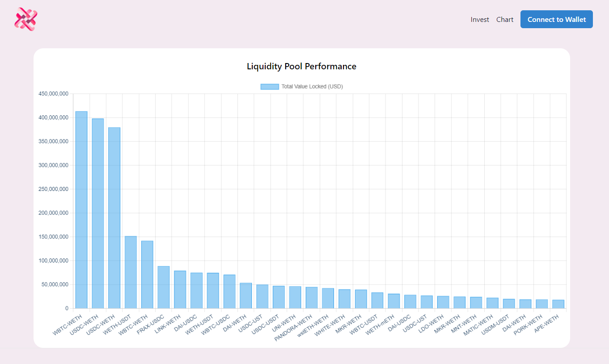Select the USDC-USDT bar
Screen dimensions: 609x364
[x=279, y=297]
